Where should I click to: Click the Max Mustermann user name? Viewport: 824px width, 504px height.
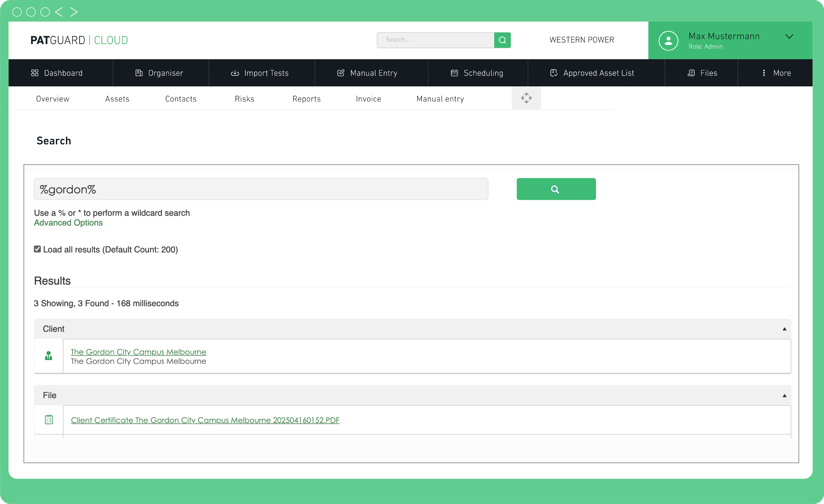[724, 36]
